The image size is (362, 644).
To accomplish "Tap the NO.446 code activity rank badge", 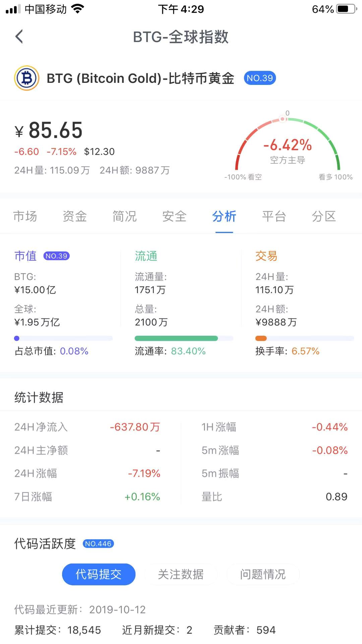I will [98, 544].
